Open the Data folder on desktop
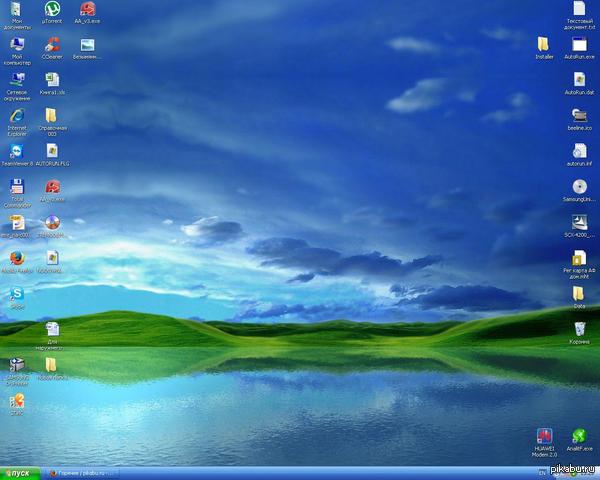 coord(579,294)
